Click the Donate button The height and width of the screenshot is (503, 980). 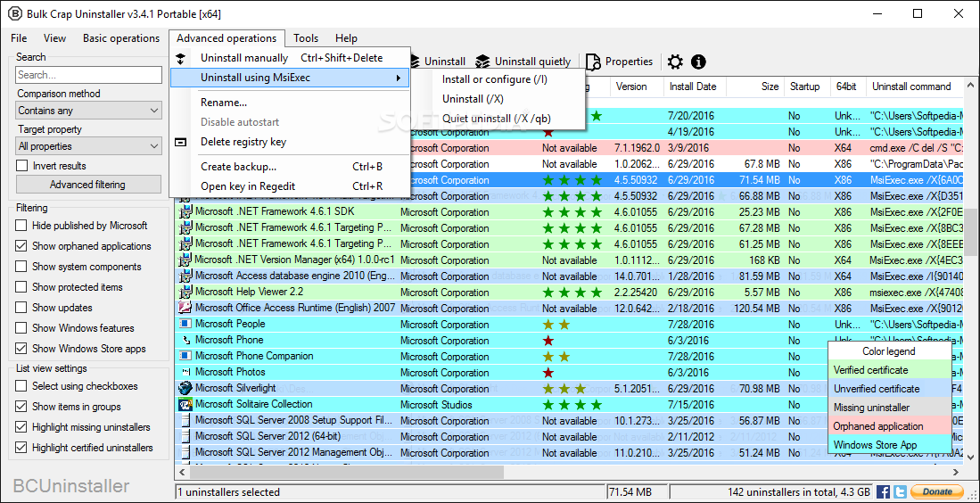tap(937, 491)
